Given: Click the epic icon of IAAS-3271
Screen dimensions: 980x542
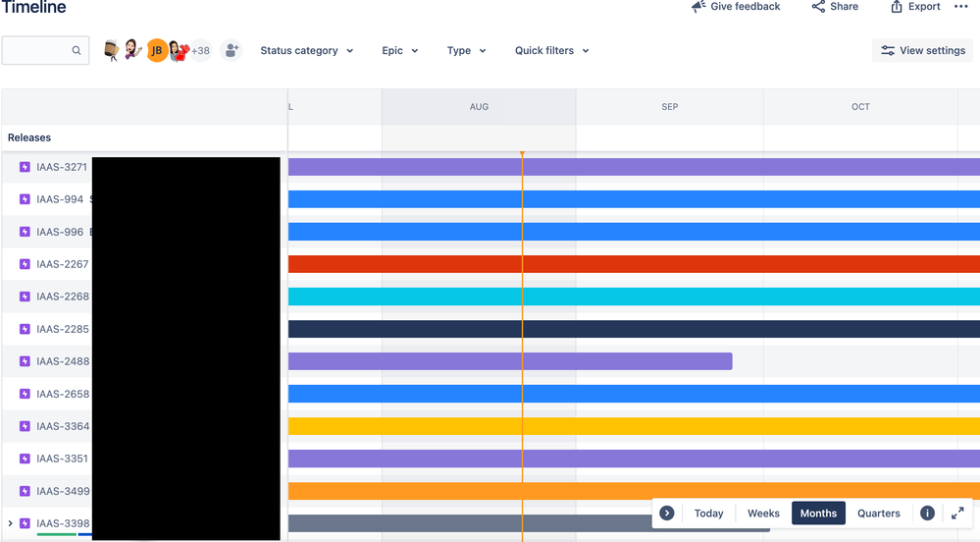Looking at the screenshot, I should pos(25,167).
